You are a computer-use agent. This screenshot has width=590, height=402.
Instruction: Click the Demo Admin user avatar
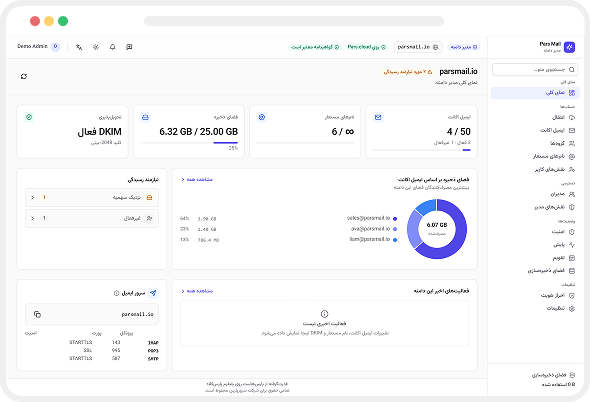55,47
